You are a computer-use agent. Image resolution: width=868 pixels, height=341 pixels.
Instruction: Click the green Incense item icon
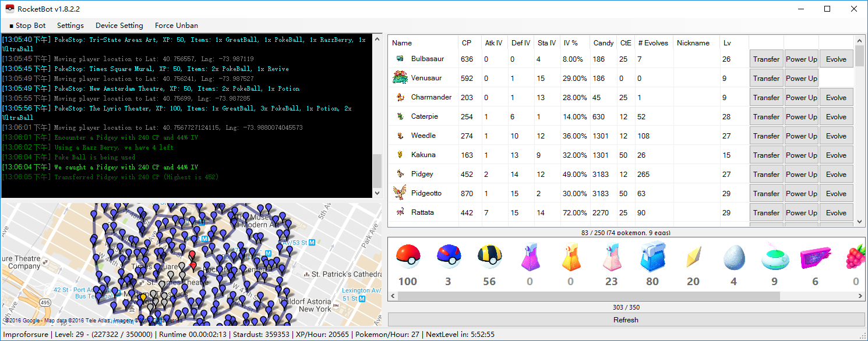point(774,256)
